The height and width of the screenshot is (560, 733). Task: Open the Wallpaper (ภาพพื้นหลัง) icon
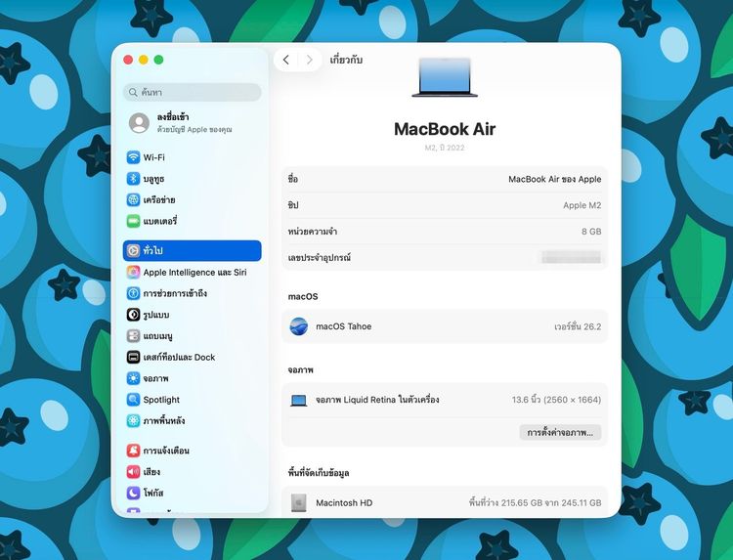(x=133, y=420)
